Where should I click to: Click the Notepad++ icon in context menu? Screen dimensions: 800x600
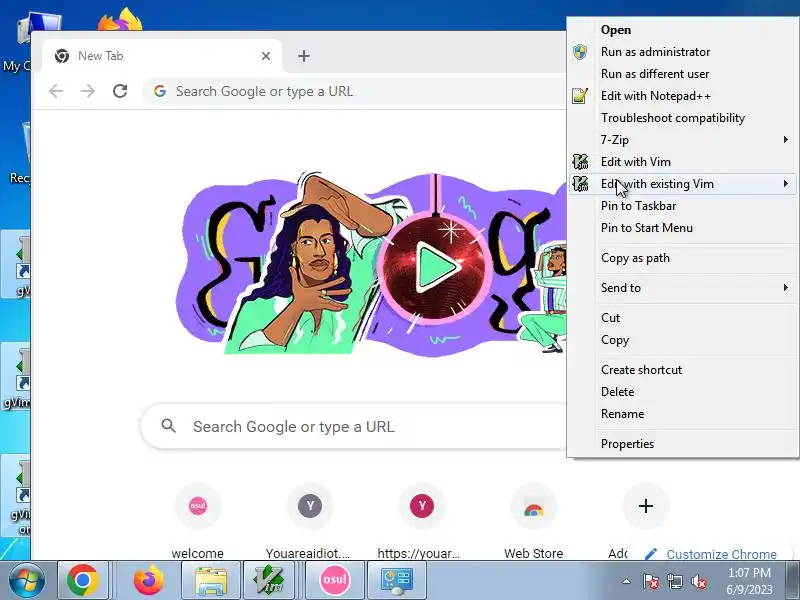tap(580, 95)
